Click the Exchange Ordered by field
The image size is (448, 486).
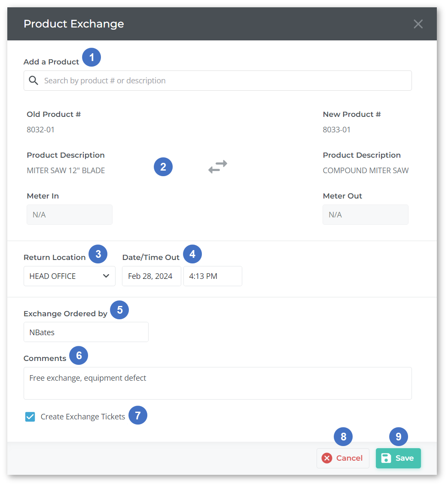pyautogui.click(x=86, y=332)
